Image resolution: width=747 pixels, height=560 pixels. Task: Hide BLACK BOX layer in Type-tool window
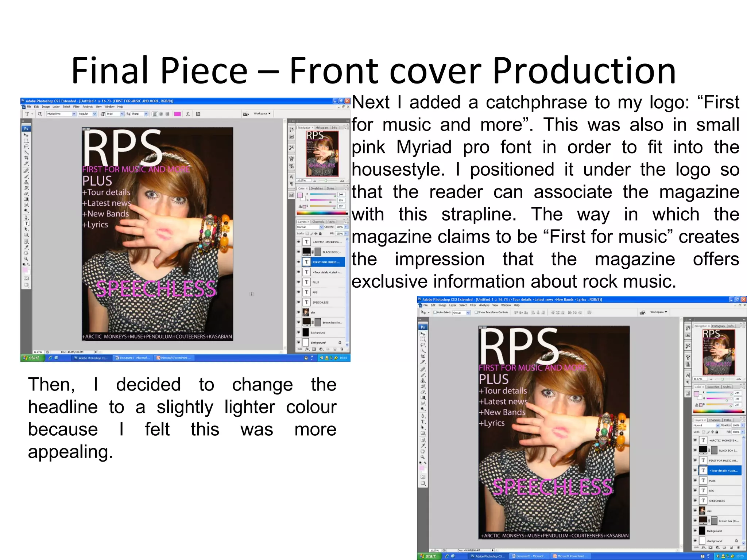click(299, 252)
